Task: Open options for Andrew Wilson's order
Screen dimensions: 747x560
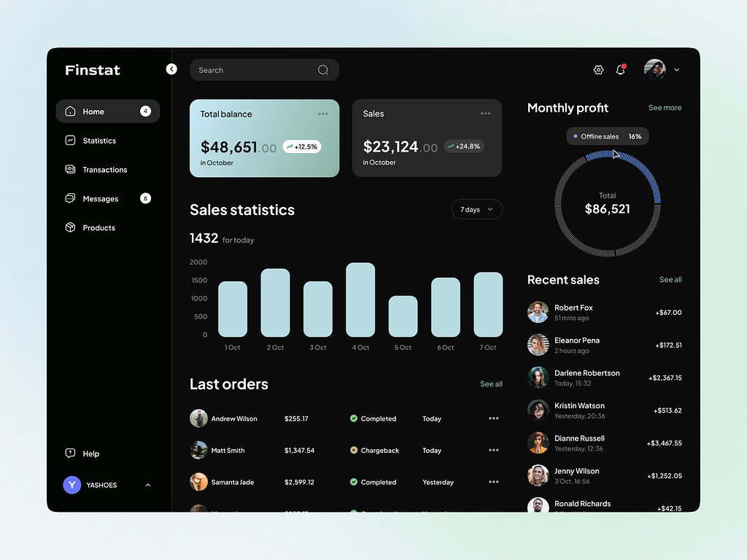Action: (494, 419)
